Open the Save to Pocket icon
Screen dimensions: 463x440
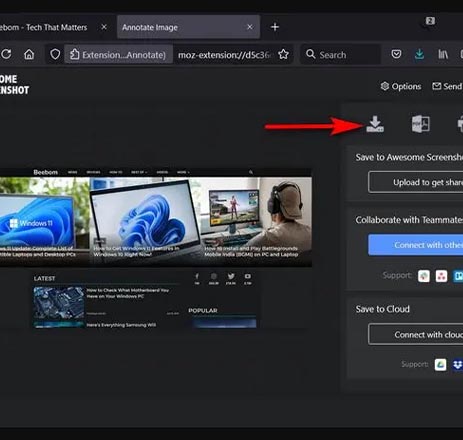396,54
